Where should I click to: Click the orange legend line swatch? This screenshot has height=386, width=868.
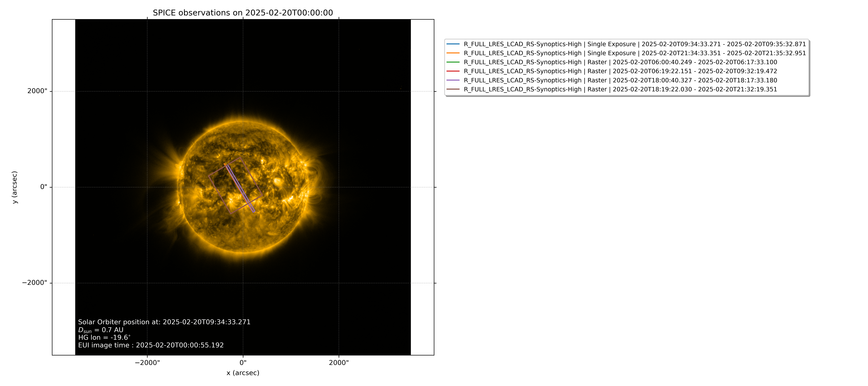[x=453, y=53]
